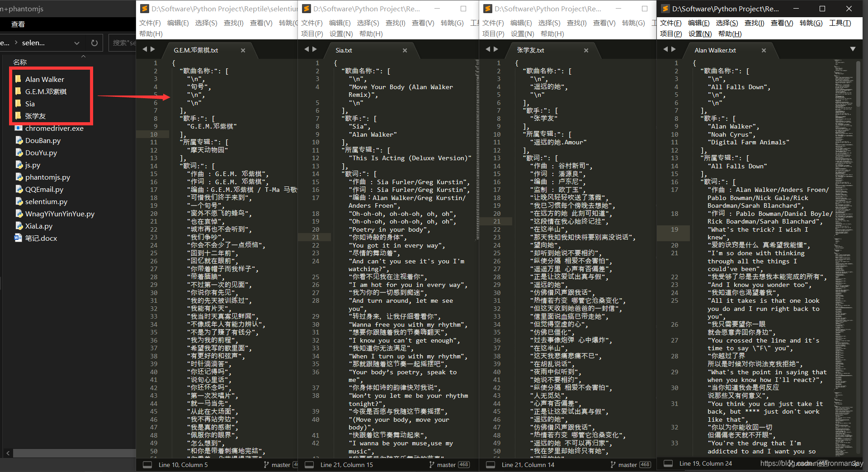This screenshot has height=472, width=868.
Task: Click the Line 10, Column 5 status text
Action: tap(183, 465)
